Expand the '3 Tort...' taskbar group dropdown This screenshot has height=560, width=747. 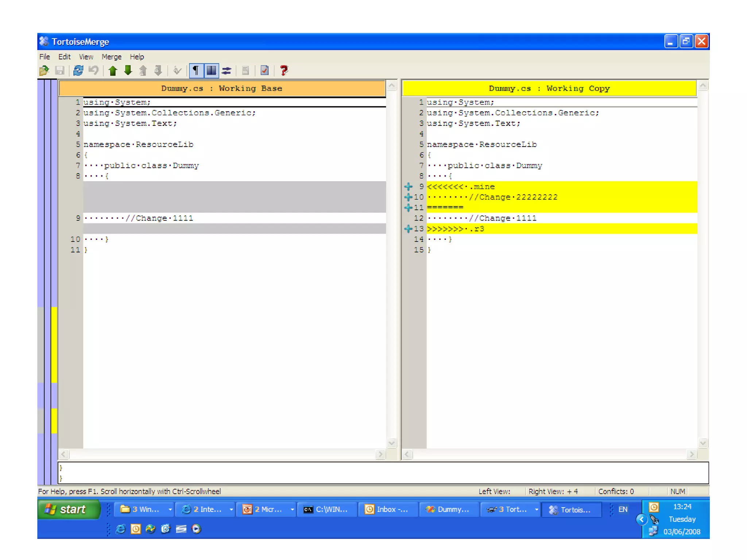coord(537,509)
